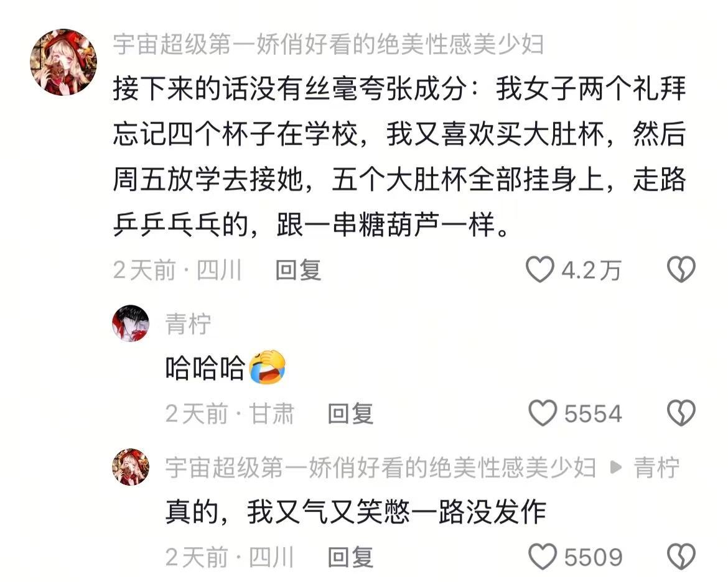
Task: Like the reply with 5509 likes
Action: (x=543, y=557)
